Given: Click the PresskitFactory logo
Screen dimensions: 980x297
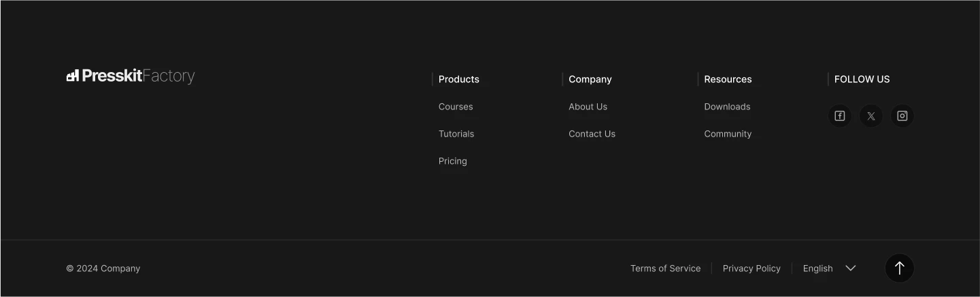Looking at the screenshot, I should (x=131, y=76).
